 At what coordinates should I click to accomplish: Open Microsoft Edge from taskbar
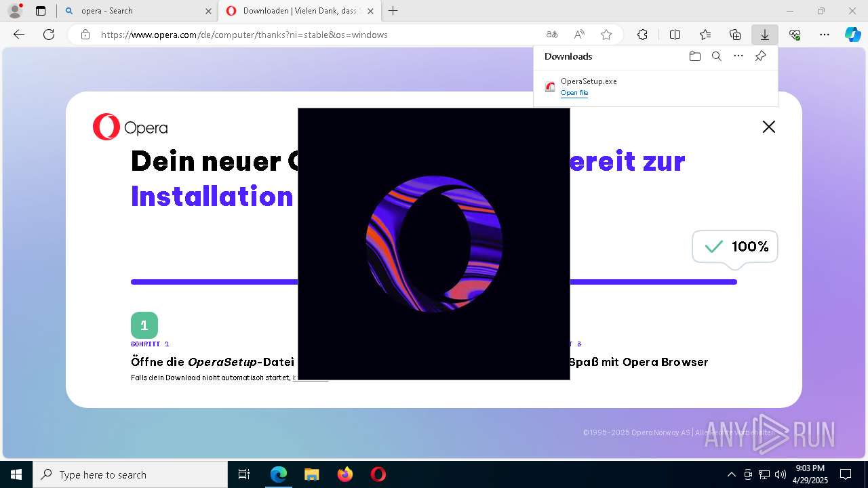[x=279, y=474]
